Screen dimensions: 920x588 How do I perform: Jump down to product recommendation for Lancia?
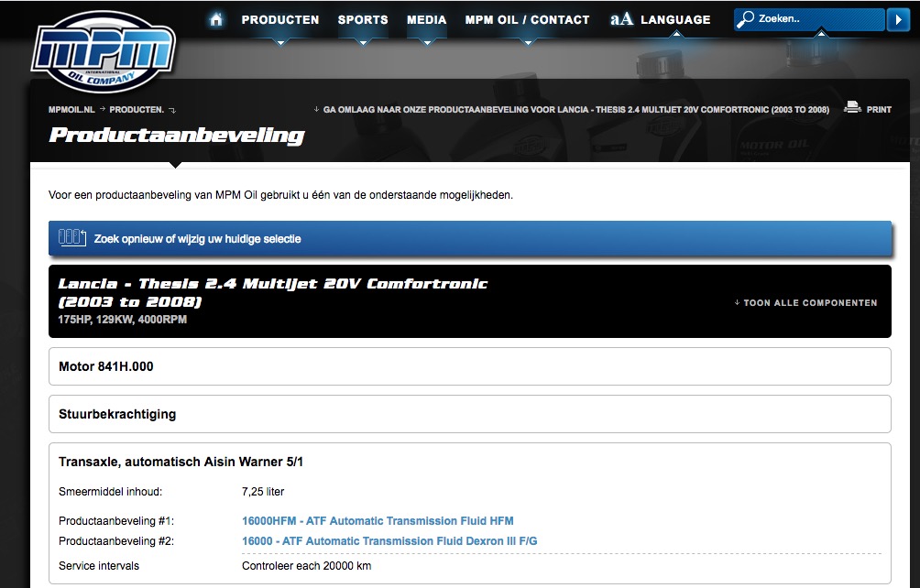[572, 110]
